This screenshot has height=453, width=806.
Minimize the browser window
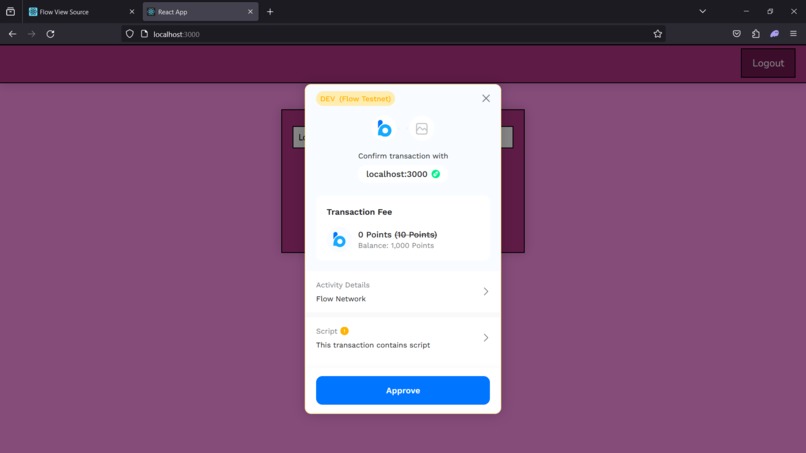[x=746, y=11]
